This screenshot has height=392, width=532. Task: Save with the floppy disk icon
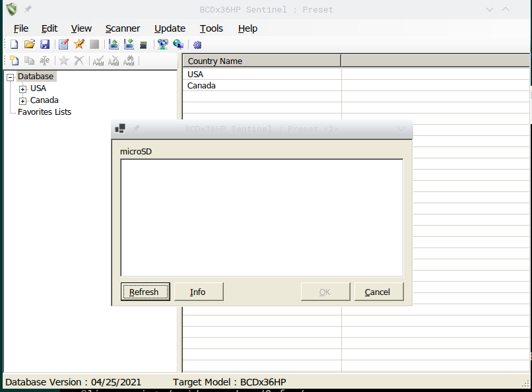[45, 44]
